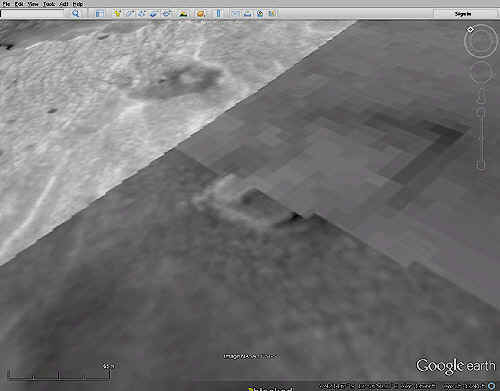Open the File menu

pos(6,4)
